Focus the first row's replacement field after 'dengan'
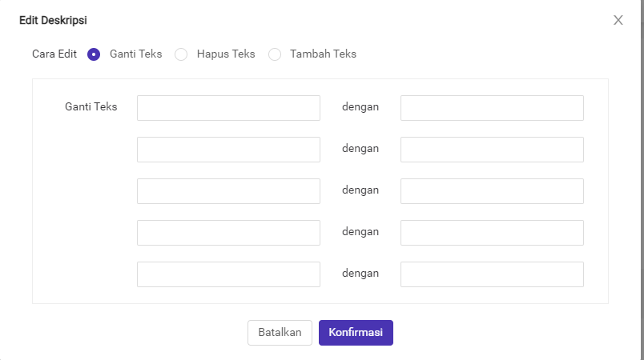 [492, 108]
